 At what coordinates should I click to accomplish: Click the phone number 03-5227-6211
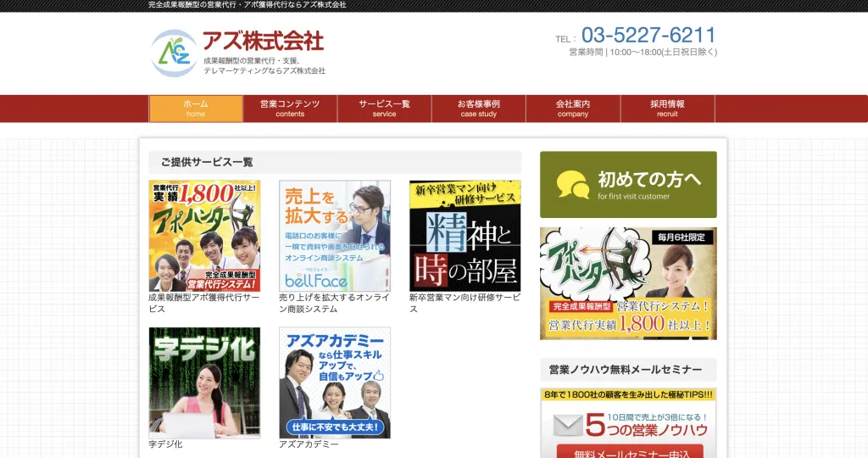click(648, 35)
